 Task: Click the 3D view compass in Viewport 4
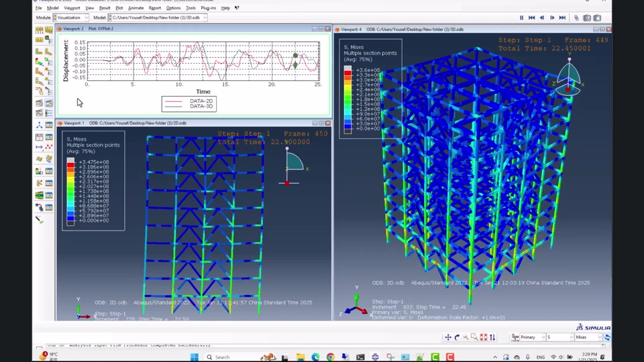pos(568,76)
